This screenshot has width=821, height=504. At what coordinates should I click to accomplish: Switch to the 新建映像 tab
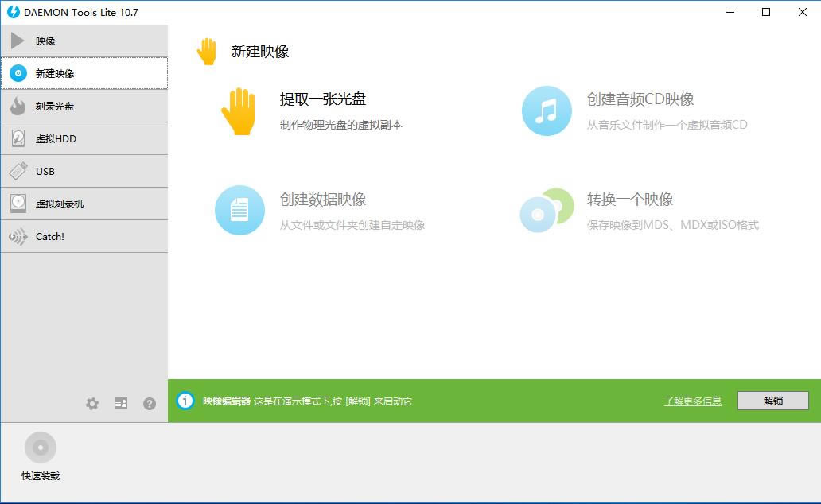tap(53, 73)
